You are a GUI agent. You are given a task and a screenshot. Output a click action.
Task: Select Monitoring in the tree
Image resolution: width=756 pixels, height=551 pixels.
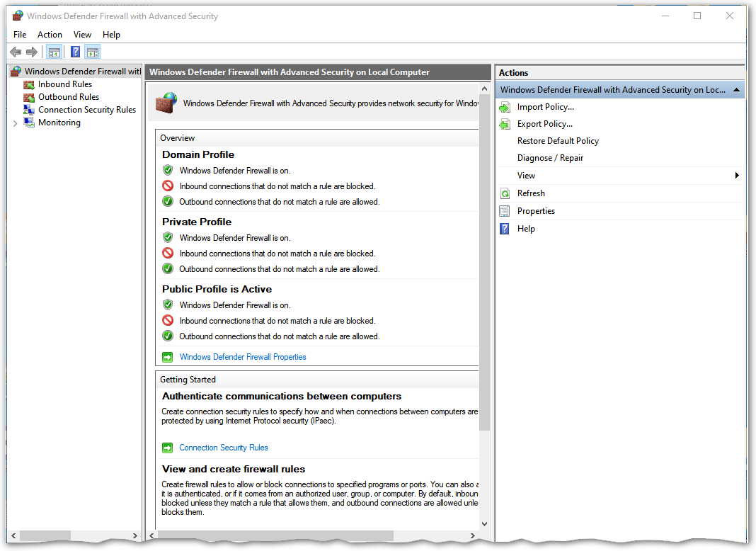pos(59,123)
